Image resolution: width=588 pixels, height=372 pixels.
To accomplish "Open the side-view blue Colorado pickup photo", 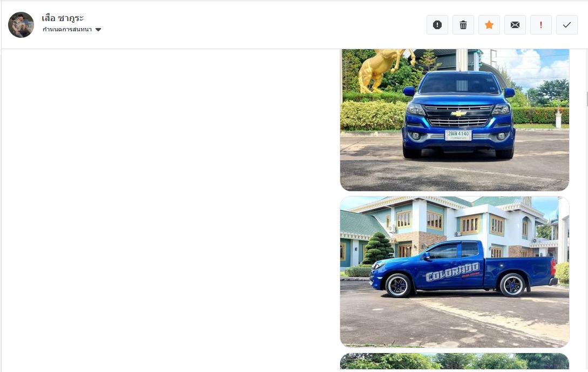I will (455, 272).
